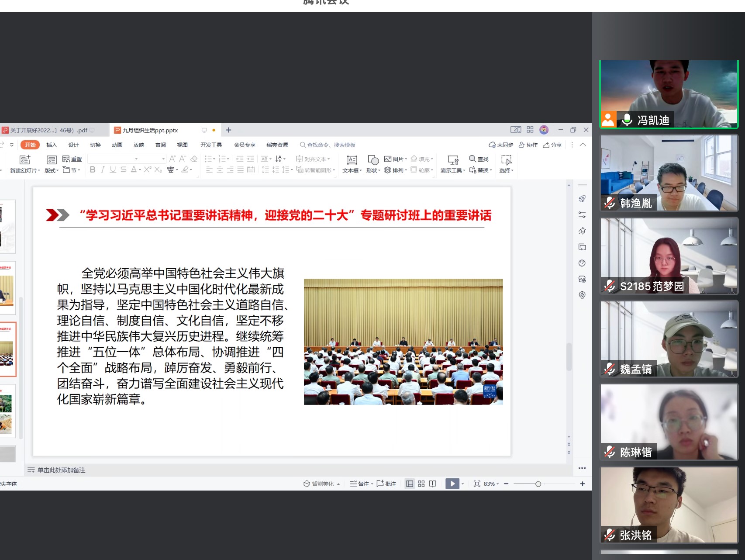
Task: Switch to the 关于开展好2022 pdf tab
Action: pyautogui.click(x=48, y=130)
